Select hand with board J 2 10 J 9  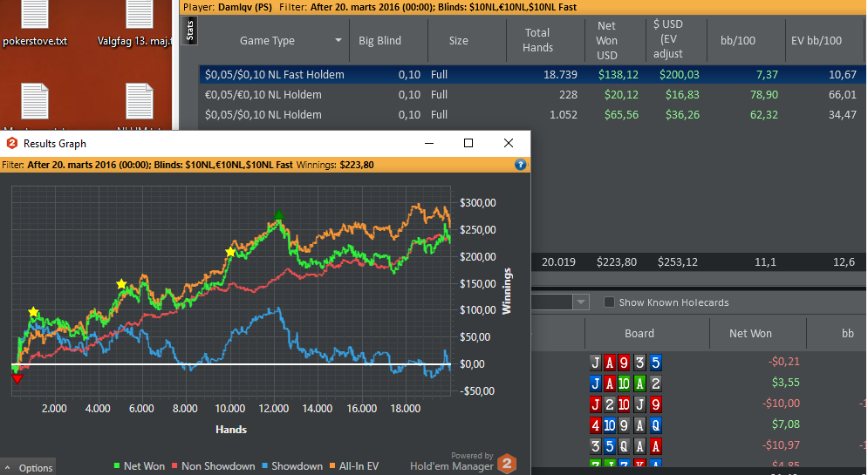625,404
